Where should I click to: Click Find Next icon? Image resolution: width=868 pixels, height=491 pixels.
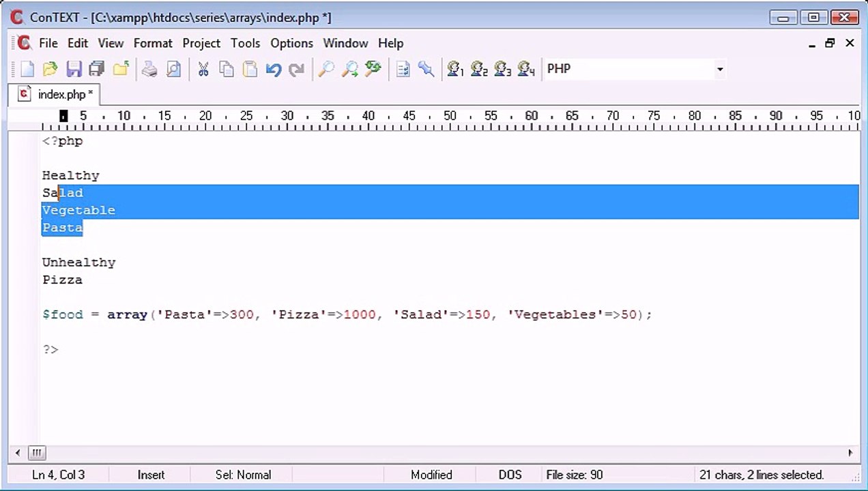click(x=349, y=69)
